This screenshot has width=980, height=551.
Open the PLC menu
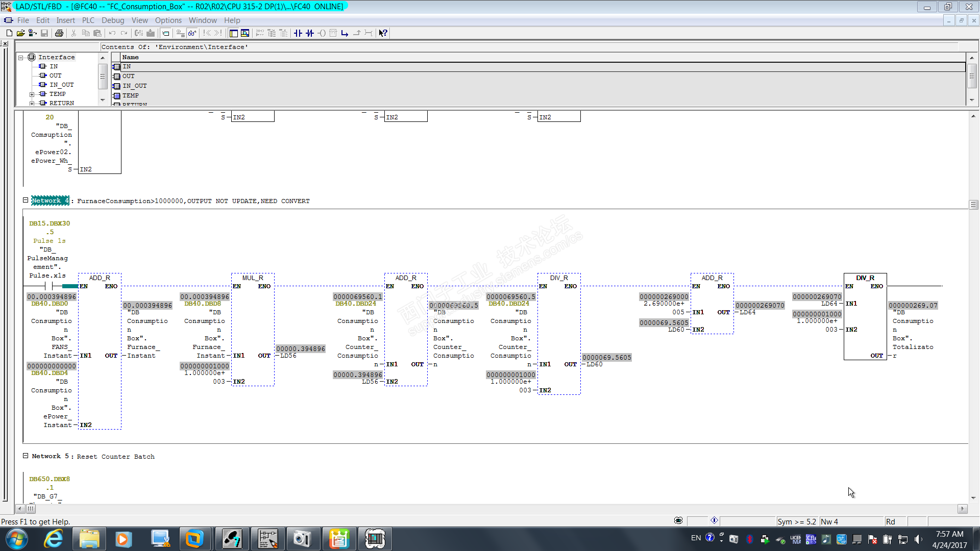(x=88, y=20)
